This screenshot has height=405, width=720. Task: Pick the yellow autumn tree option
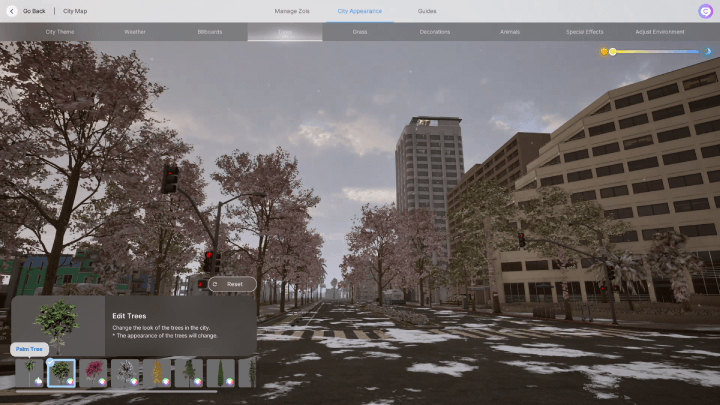156,373
